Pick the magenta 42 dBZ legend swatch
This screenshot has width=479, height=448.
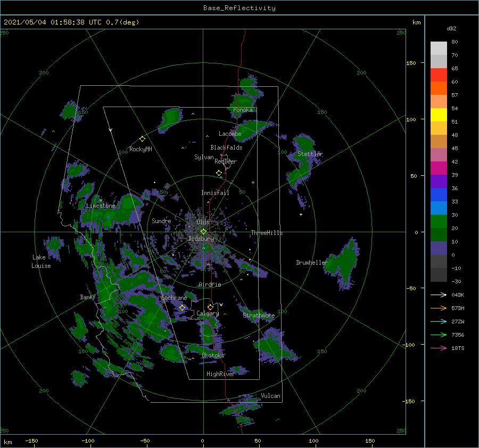[x=439, y=168]
